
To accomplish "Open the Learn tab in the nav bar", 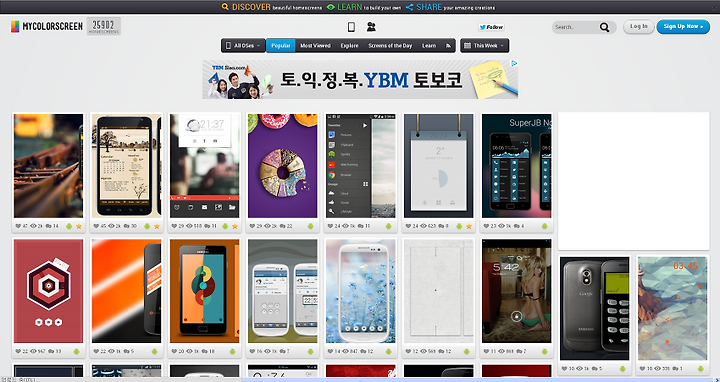I will click(x=429, y=46).
